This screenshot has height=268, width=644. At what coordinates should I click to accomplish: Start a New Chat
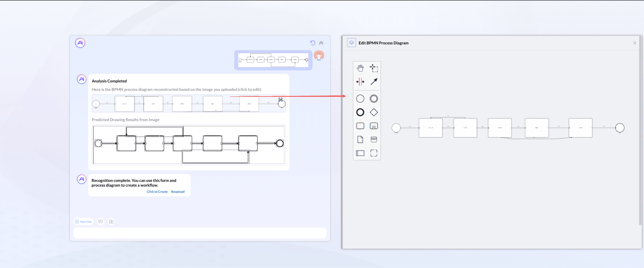click(x=84, y=221)
